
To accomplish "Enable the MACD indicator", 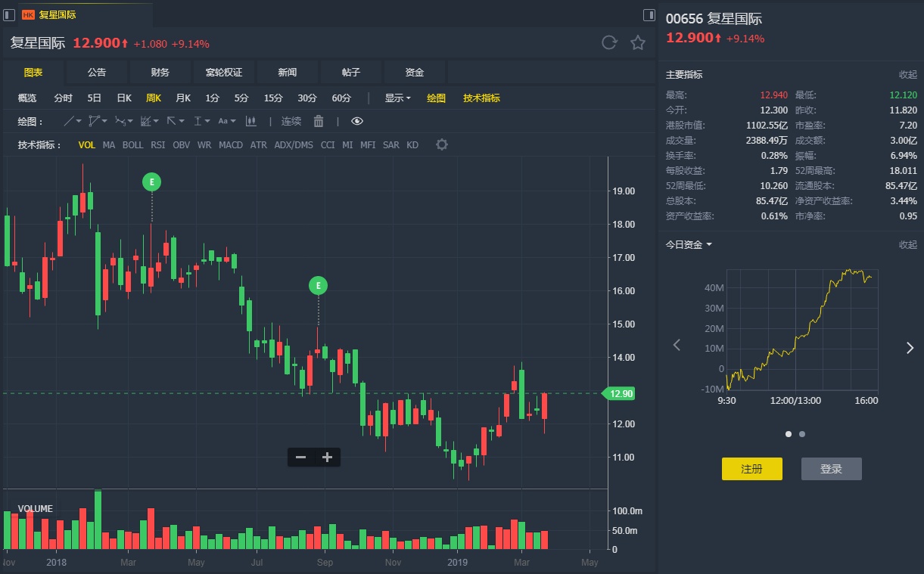I will (231, 144).
